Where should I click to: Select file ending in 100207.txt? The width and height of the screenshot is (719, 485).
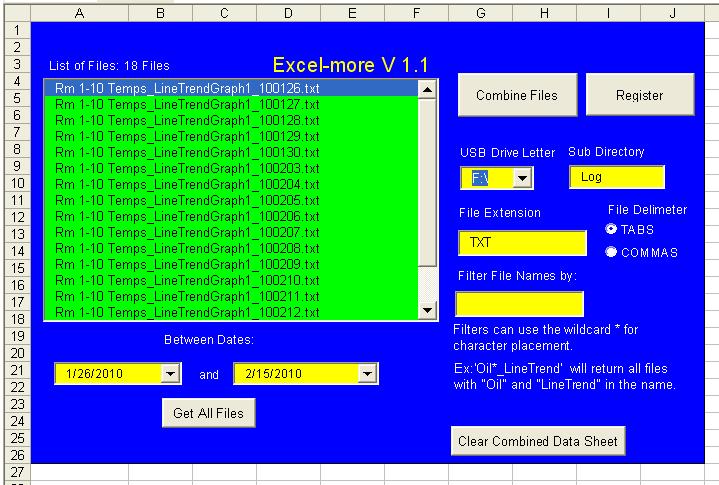point(231,232)
